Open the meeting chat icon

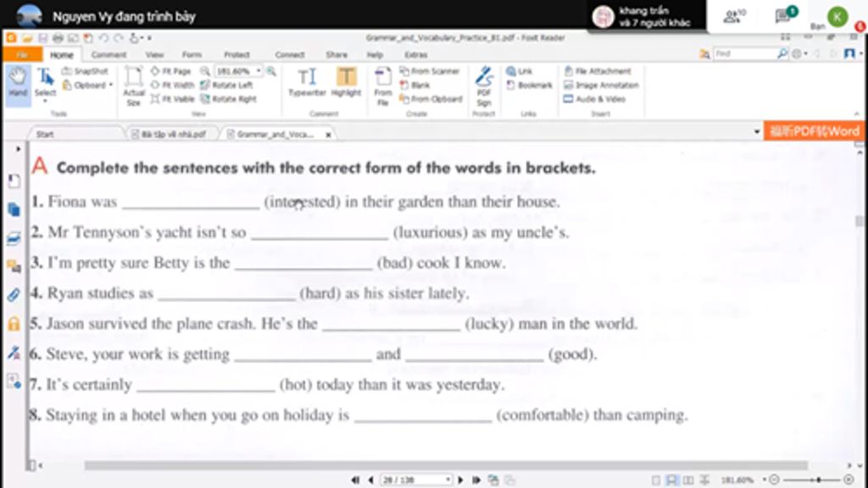click(x=785, y=15)
